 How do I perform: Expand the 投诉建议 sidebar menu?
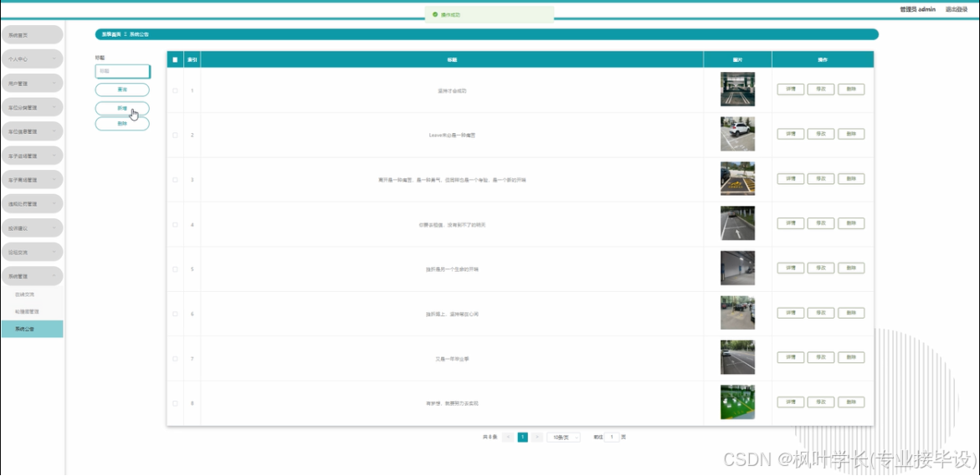click(x=33, y=228)
